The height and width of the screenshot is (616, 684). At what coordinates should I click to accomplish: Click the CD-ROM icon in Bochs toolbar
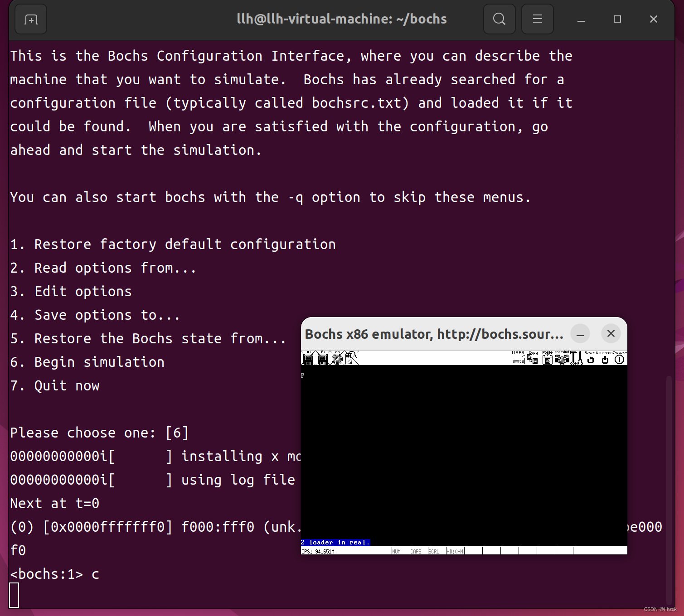click(x=337, y=358)
